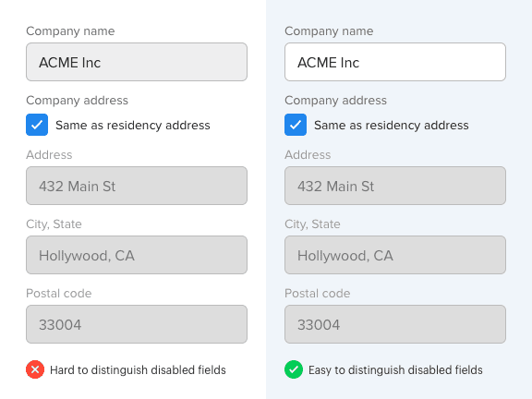Click the left Company name label
The image size is (532, 399).
pos(70,31)
